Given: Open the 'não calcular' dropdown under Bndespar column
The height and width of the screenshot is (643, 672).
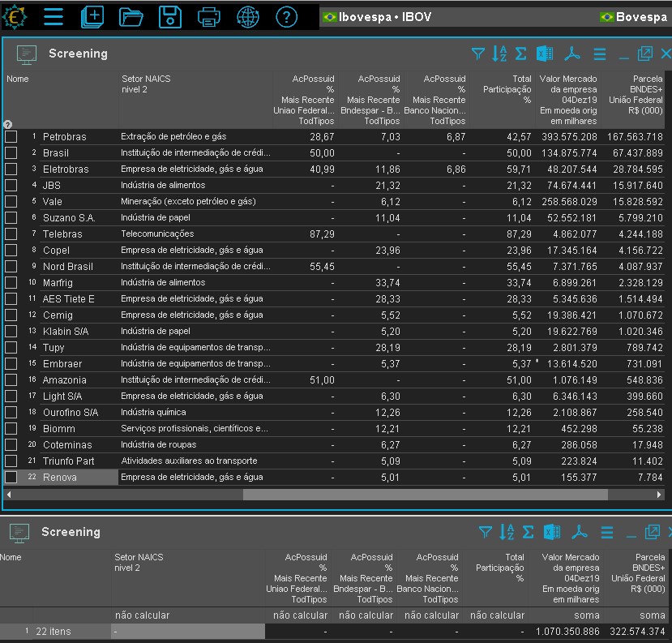Looking at the screenshot, I should [364, 615].
